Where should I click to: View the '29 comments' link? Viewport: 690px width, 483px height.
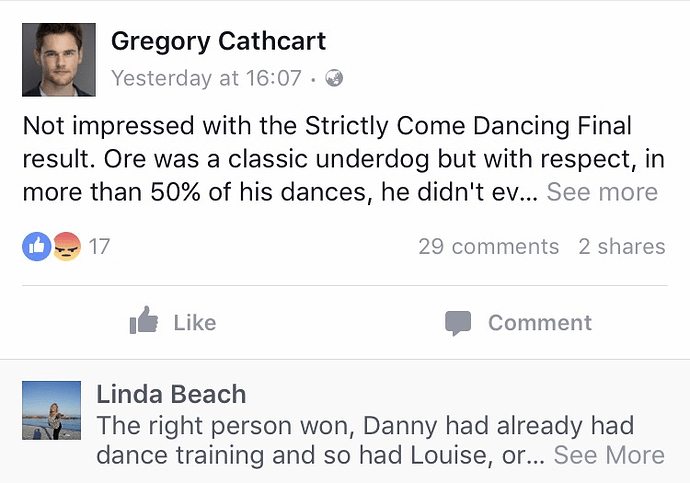488,246
